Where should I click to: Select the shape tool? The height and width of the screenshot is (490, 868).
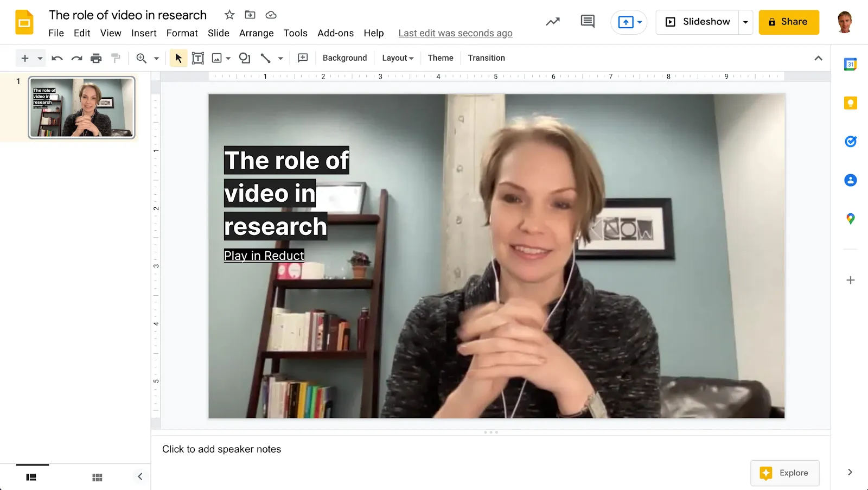point(245,58)
